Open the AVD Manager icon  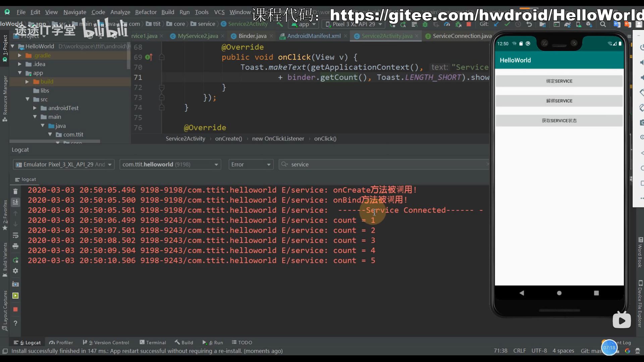[579, 24]
